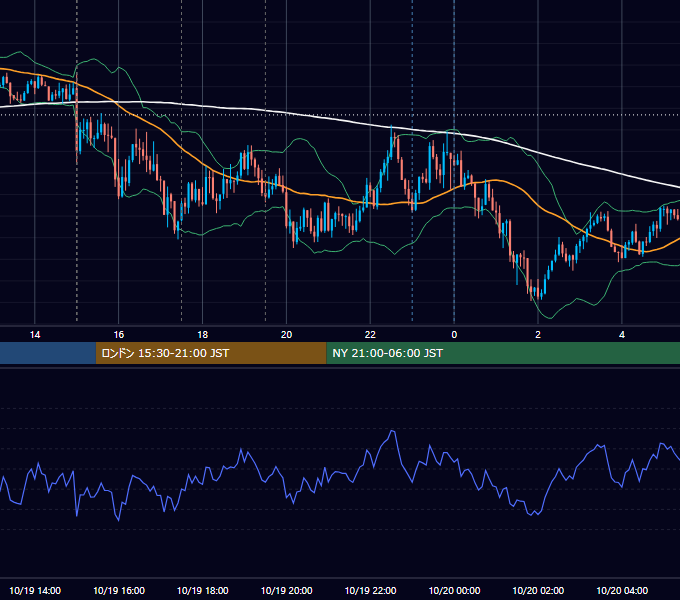Click the 10/19 16:00 date label
The image size is (680, 600).
(x=119, y=590)
